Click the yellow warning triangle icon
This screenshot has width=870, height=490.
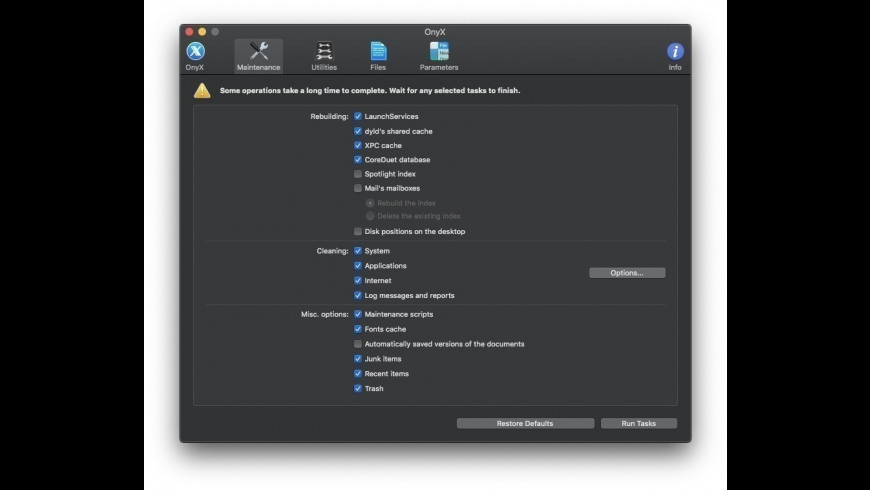pyautogui.click(x=202, y=90)
